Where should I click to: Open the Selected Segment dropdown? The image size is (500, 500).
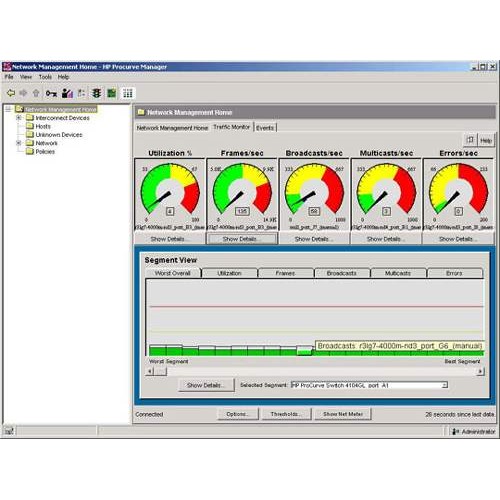click(444, 385)
